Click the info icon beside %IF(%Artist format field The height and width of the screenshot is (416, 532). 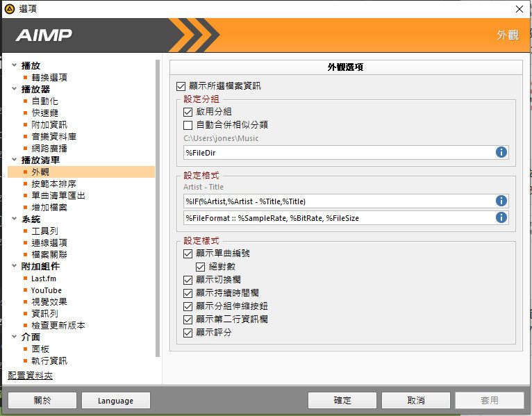(501, 201)
